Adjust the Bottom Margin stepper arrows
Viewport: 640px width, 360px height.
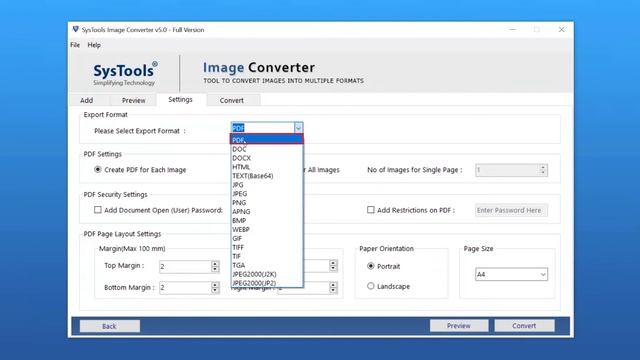click(x=215, y=288)
